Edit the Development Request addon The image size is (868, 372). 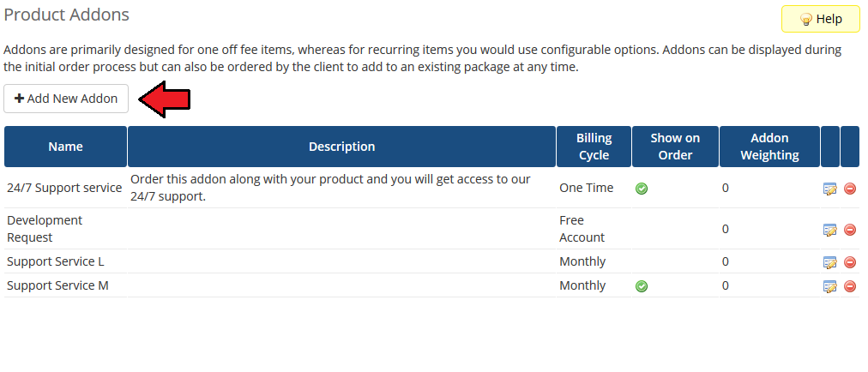(829, 230)
